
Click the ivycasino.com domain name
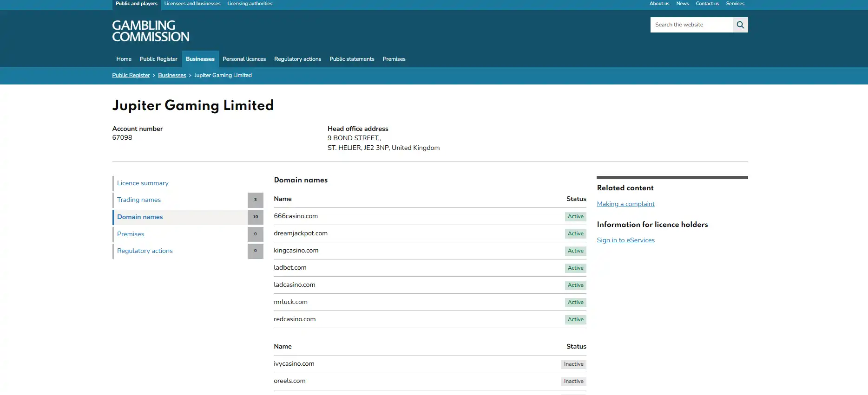tap(294, 364)
